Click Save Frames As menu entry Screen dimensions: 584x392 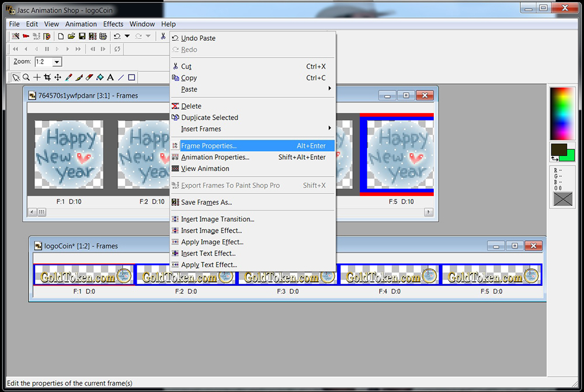[x=206, y=202]
